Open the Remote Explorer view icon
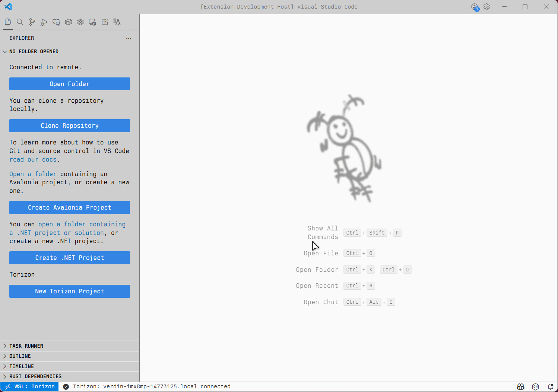Image resolution: width=558 pixels, height=392 pixels. (92, 22)
